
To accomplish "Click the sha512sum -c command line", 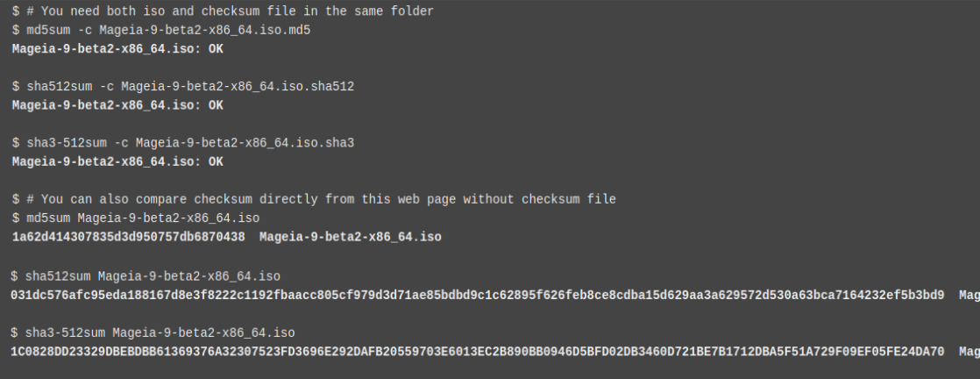I will coord(183,86).
